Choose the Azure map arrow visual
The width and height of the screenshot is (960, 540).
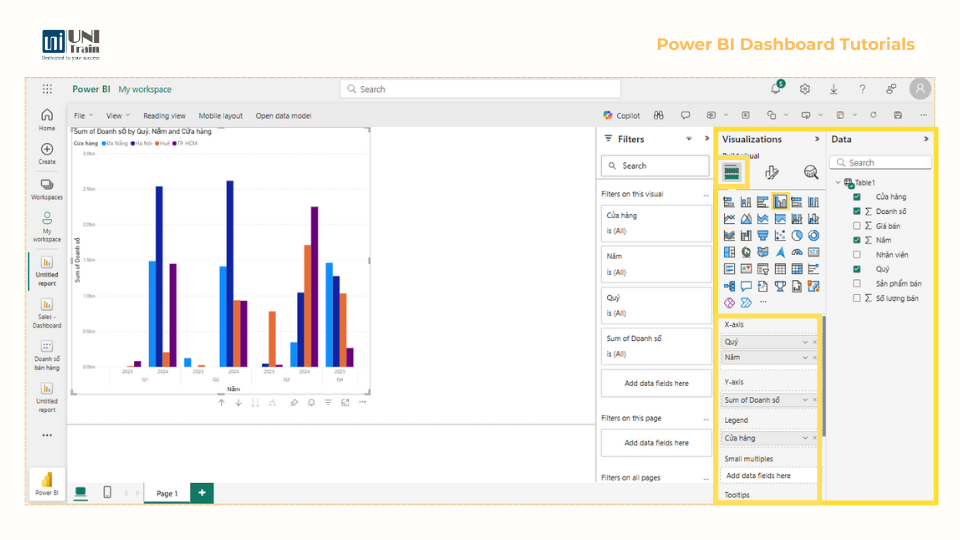pos(780,252)
